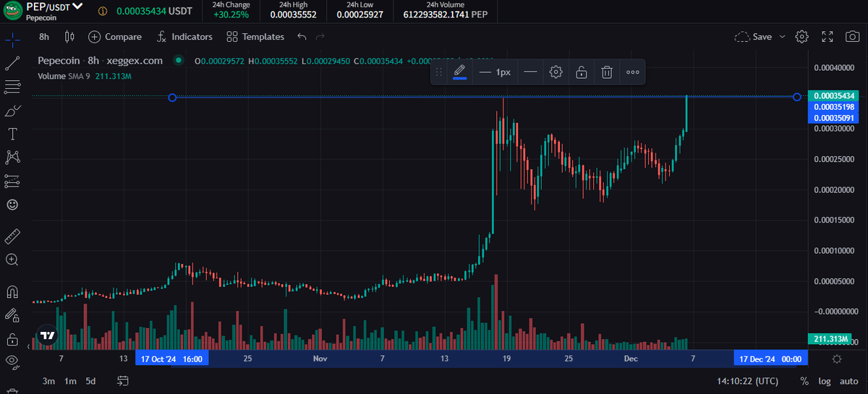This screenshot has width=868, height=394.
Task: Open the Fibonacci retracement tools
Action: coord(12,87)
